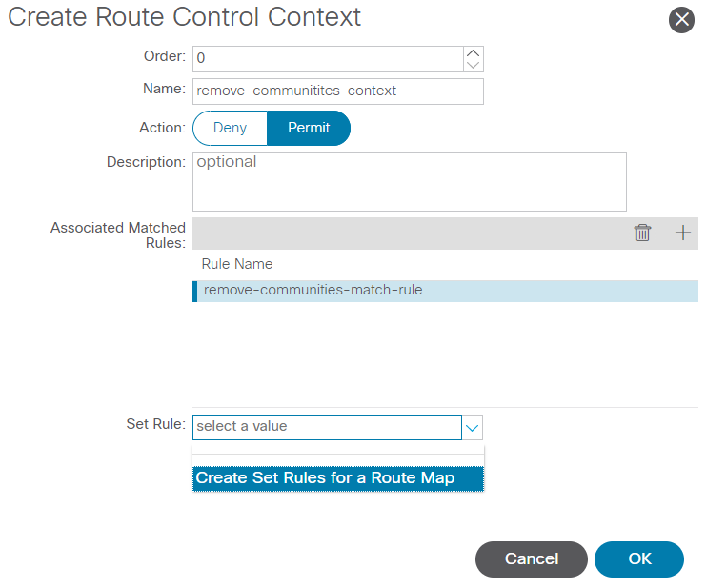Viewport: 706px width, 588px height.
Task: Click into the Name text field
Action: pyautogui.click(x=338, y=91)
